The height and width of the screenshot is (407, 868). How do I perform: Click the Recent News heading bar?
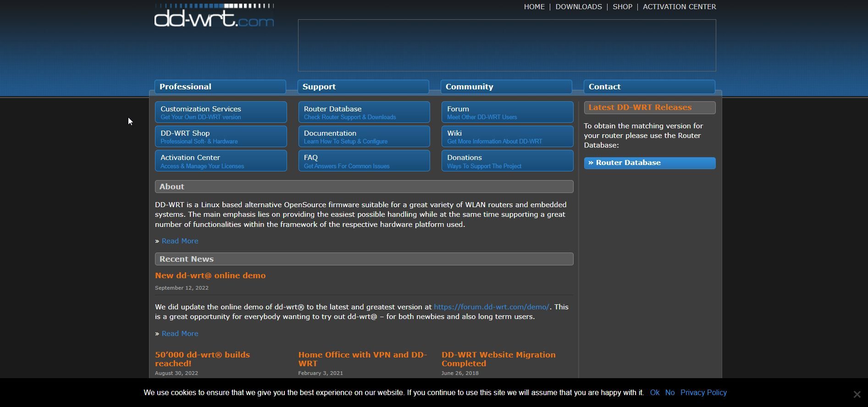(364, 259)
